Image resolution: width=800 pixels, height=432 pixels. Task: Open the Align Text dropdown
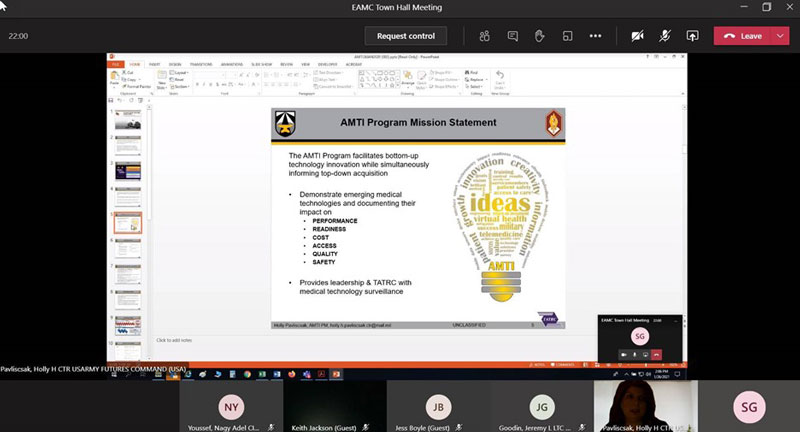tap(328, 80)
